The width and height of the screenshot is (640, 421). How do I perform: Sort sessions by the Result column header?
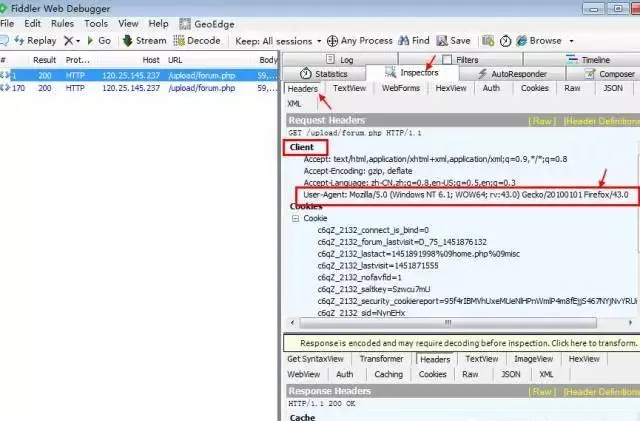44,60
